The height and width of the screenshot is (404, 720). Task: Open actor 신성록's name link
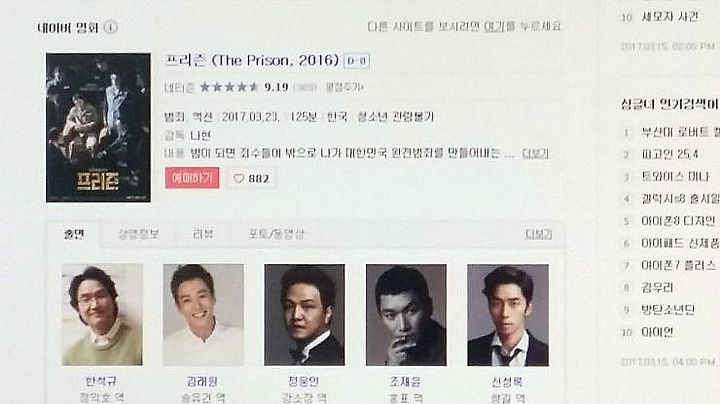click(x=507, y=382)
